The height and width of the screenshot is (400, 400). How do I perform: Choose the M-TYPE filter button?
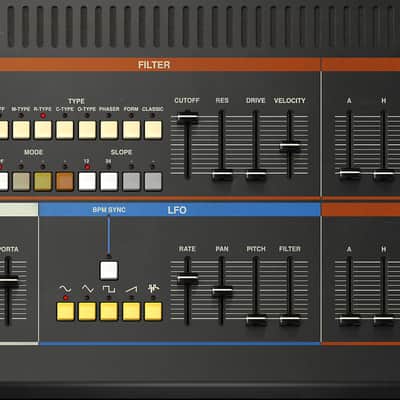[x=21, y=130]
